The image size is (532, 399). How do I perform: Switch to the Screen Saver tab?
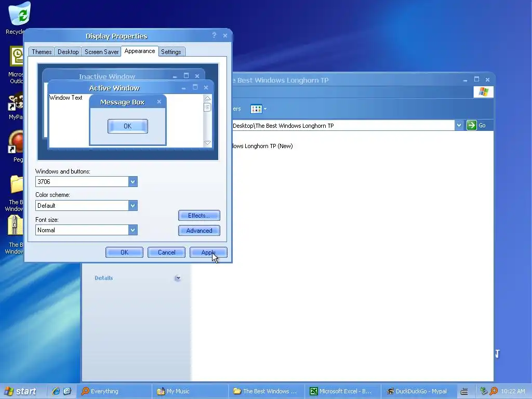[x=101, y=52]
